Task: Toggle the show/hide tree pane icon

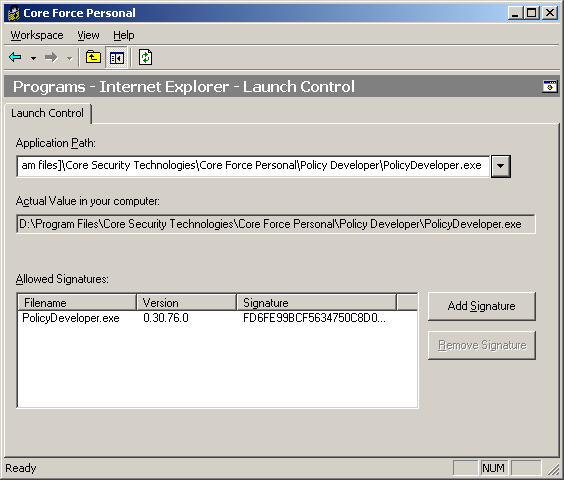Action: point(117,58)
